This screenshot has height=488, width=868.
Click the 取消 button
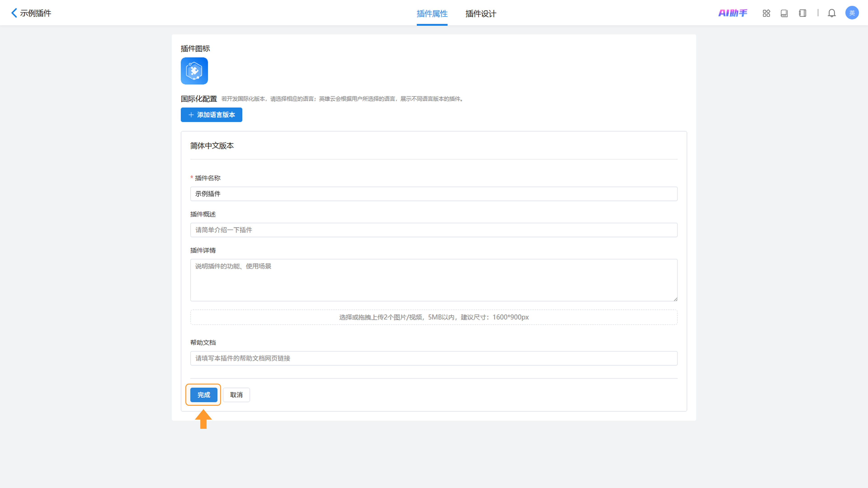point(236,395)
